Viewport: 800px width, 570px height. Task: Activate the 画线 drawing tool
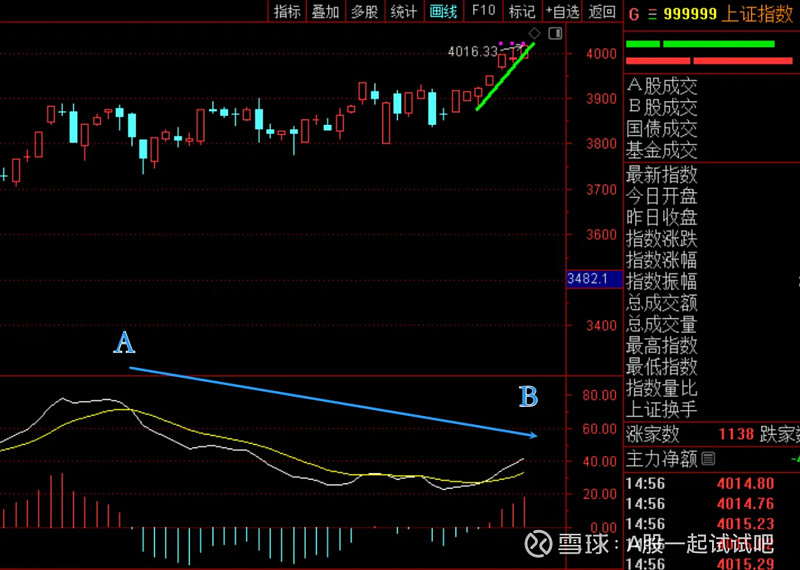(x=443, y=12)
